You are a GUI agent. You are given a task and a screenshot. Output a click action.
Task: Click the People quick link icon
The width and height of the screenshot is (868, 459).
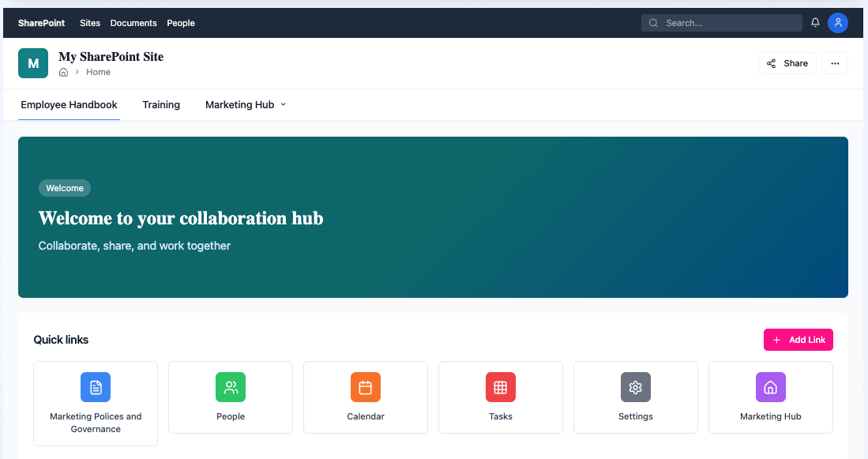click(x=231, y=387)
